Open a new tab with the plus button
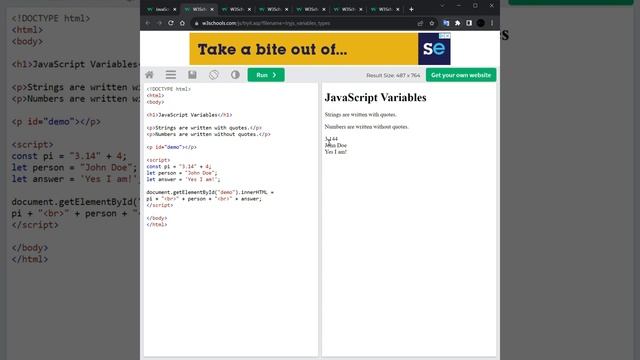The image size is (640, 360). click(x=411, y=9)
